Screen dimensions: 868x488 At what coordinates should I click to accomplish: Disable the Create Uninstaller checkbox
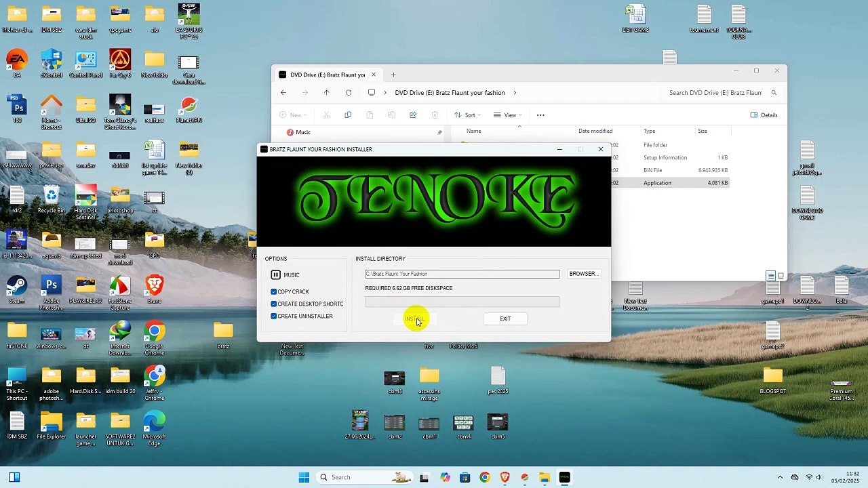pyautogui.click(x=273, y=316)
